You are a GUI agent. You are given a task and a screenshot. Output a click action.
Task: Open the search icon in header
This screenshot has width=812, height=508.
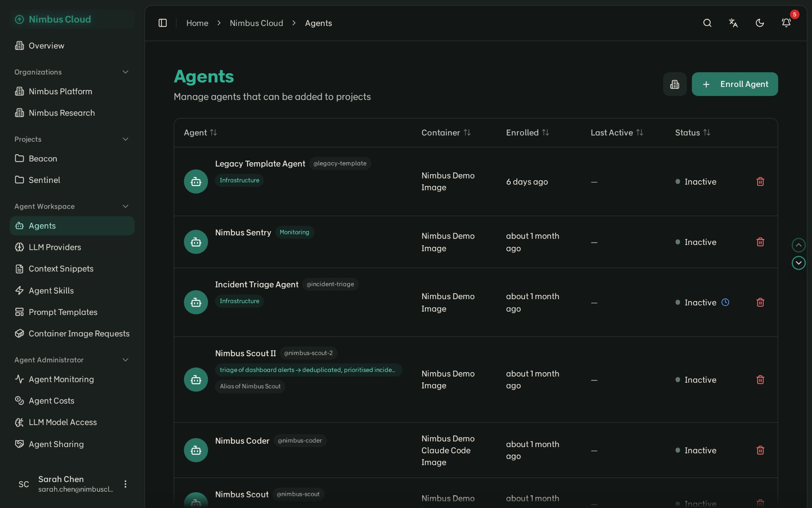pos(707,23)
